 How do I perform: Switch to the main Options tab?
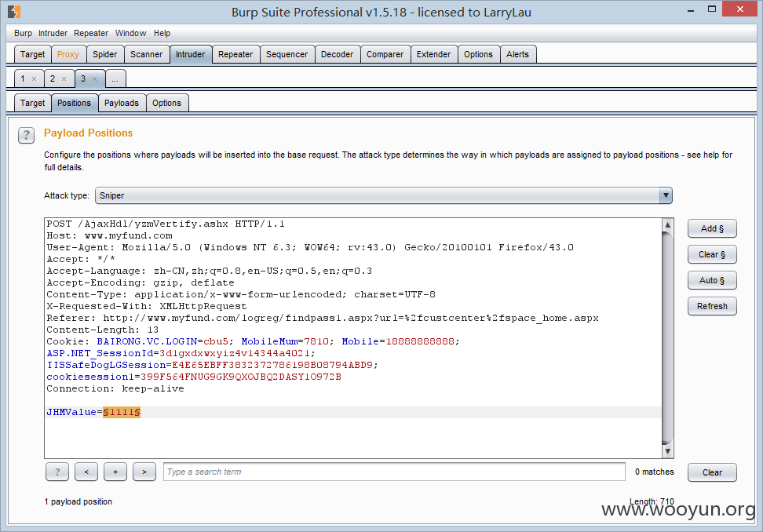(478, 54)
